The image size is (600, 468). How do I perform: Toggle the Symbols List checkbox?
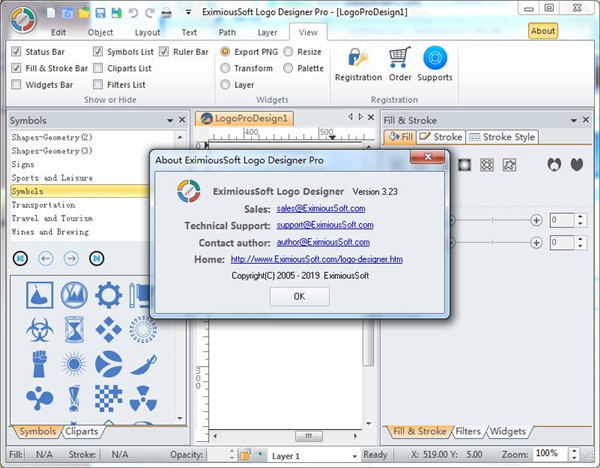[x=98, y=51]
